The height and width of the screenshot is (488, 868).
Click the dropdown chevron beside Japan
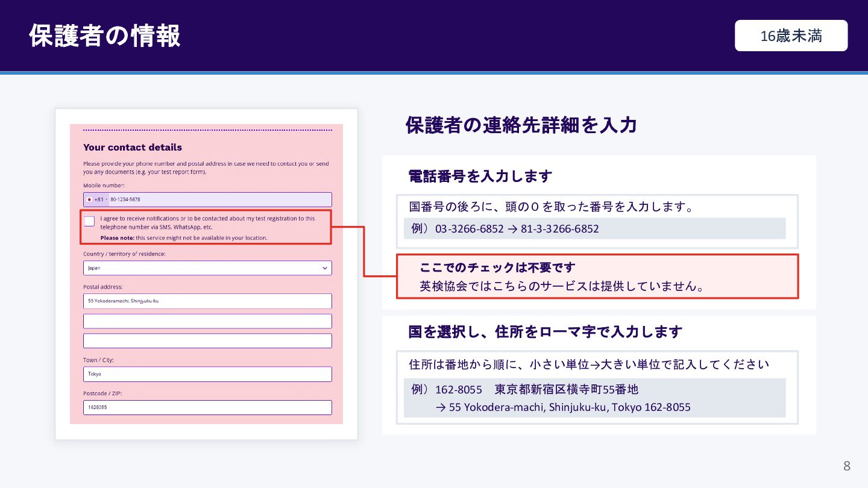[x=325, y=268]
